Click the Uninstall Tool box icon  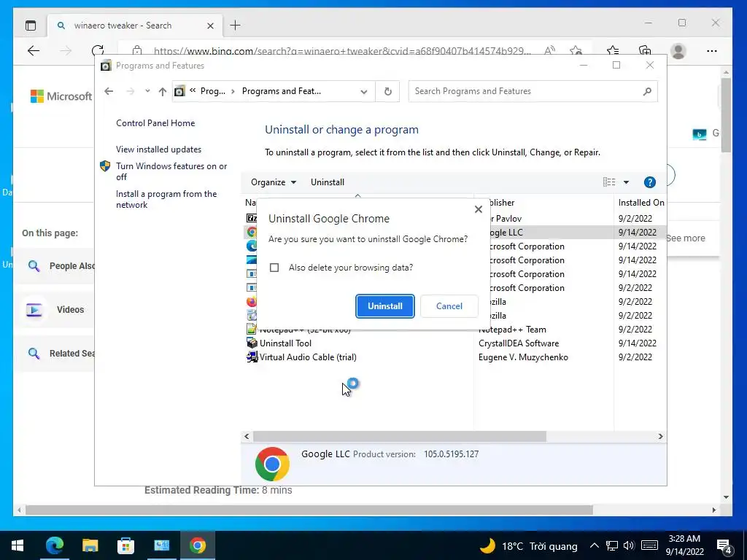click(252, 343)
